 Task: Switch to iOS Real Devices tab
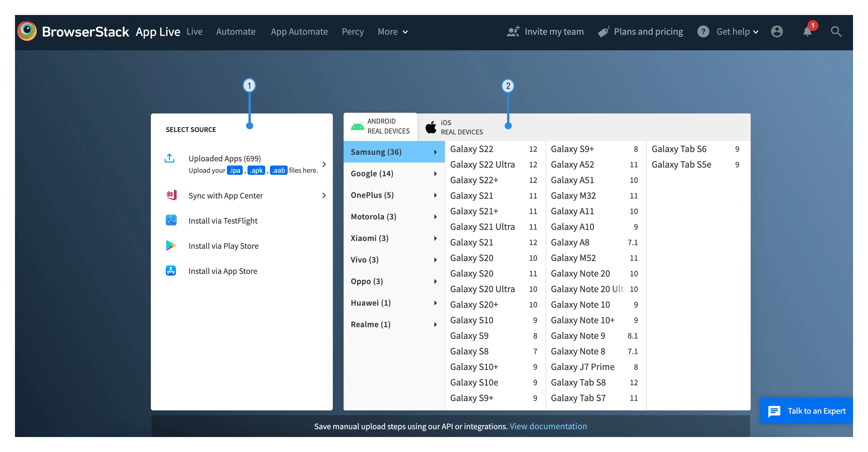453,128
